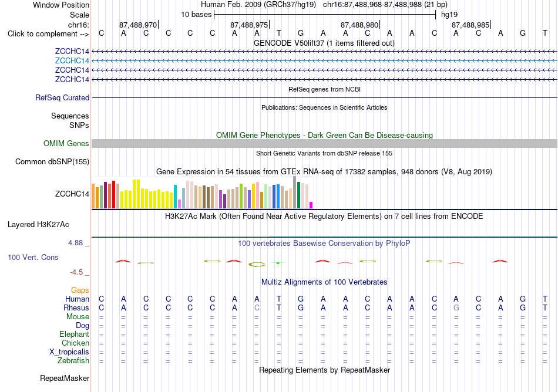
Task: Click the PhyloP lower value -4.5
Action: tap(76, 272)
